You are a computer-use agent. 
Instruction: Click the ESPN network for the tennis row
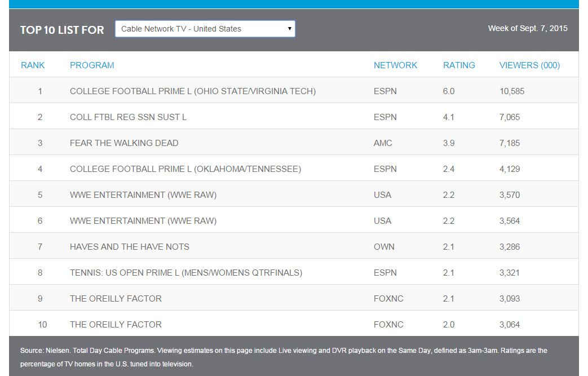(385, 272)
